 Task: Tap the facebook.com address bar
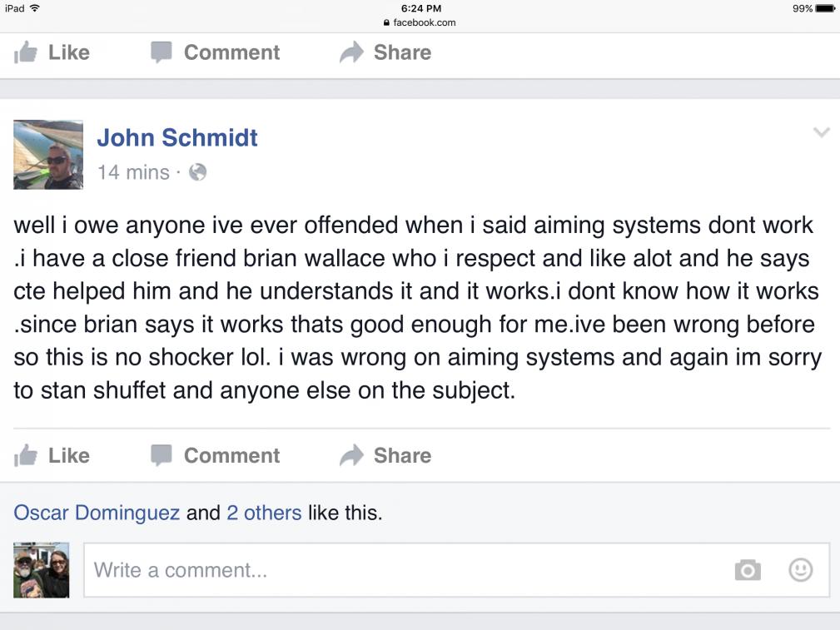pos(420,22)
